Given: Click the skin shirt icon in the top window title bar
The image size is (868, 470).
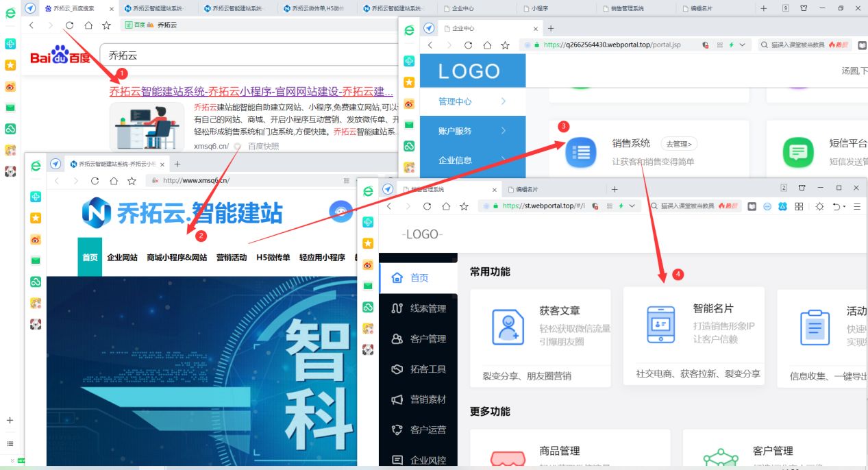Looking at the screenshot, I should point(804,8).
